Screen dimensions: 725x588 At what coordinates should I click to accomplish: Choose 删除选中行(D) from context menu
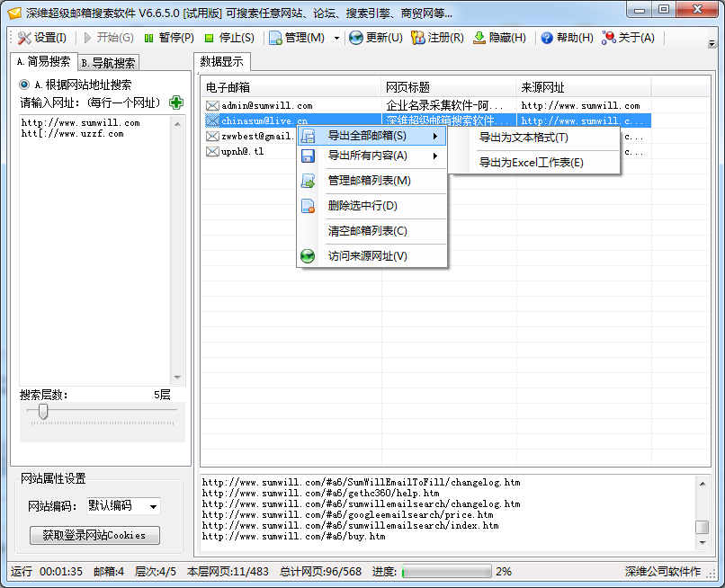(371, 206)
